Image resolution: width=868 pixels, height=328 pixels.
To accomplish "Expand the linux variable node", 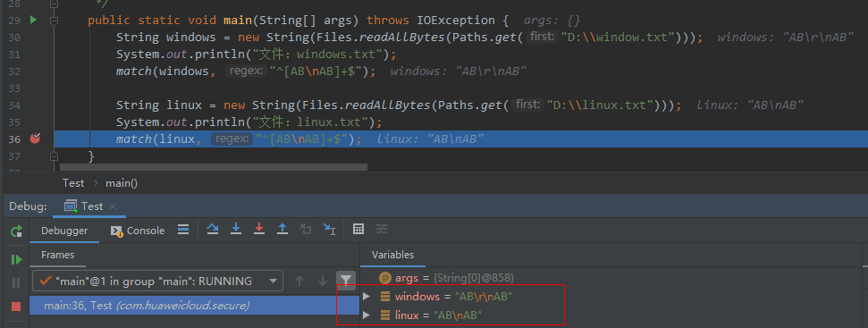I will pos(366,315).
